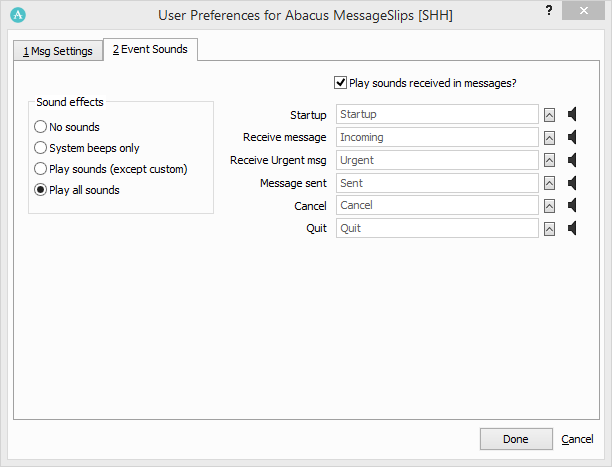Preview the Quit sound speaker icon
The width and height of the screenshot is (612, 467).
[572, 228]
